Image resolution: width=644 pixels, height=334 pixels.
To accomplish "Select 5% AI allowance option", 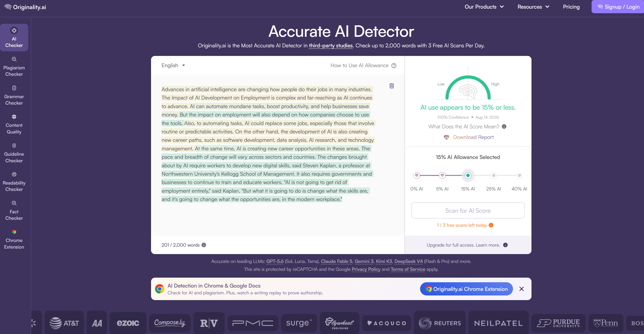I will click(442, 175).
